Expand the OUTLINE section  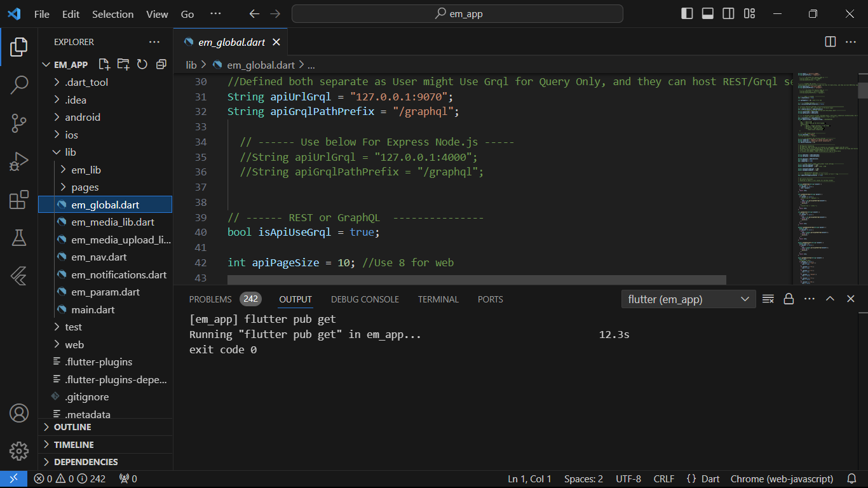(105, 427)
